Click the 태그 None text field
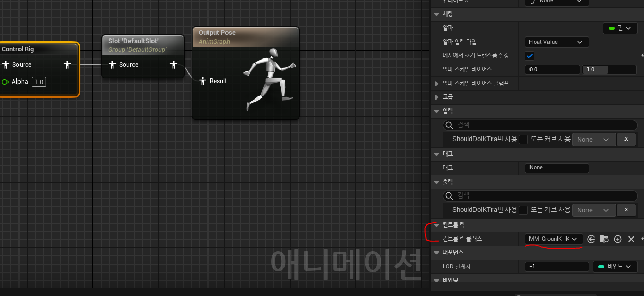644x296 pixels. pyautogui.click(x=557, y=168)
